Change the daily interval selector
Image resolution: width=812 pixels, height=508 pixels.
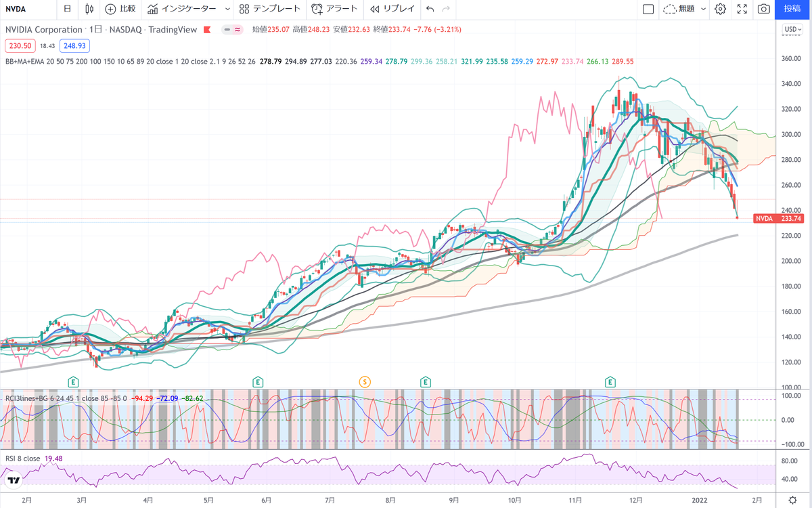(x=66, y=9)
